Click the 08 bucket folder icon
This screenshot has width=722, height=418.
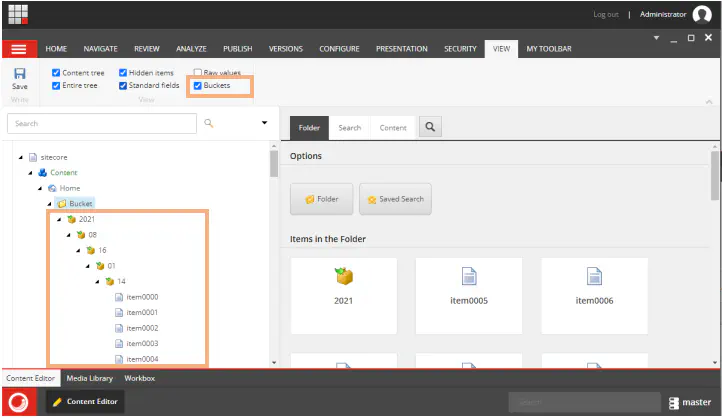[81, 235]
